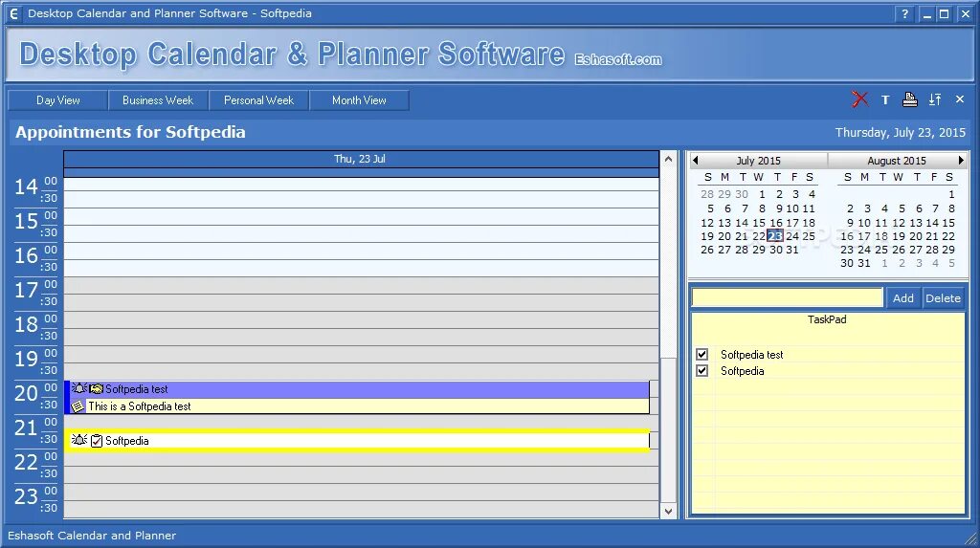Click the 'Softpedia' task label in TaskPad
This screenshot has height=548, width=980.
click(742, 370)
